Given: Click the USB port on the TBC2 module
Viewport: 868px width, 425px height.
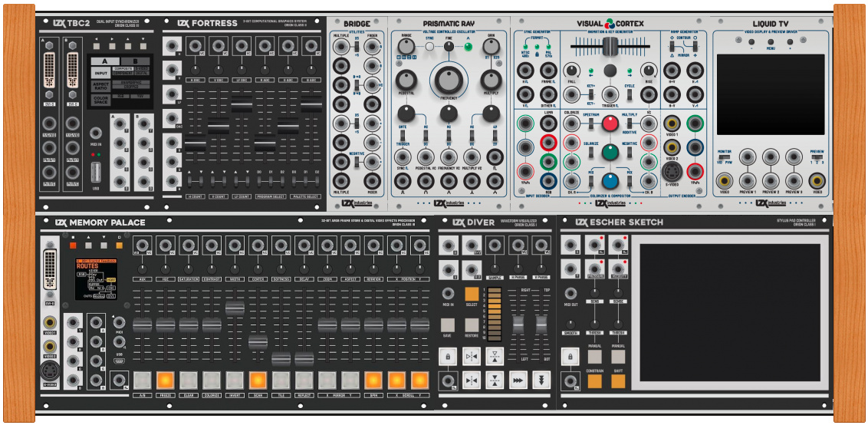Looking at the screenshot, I should 97,171.
